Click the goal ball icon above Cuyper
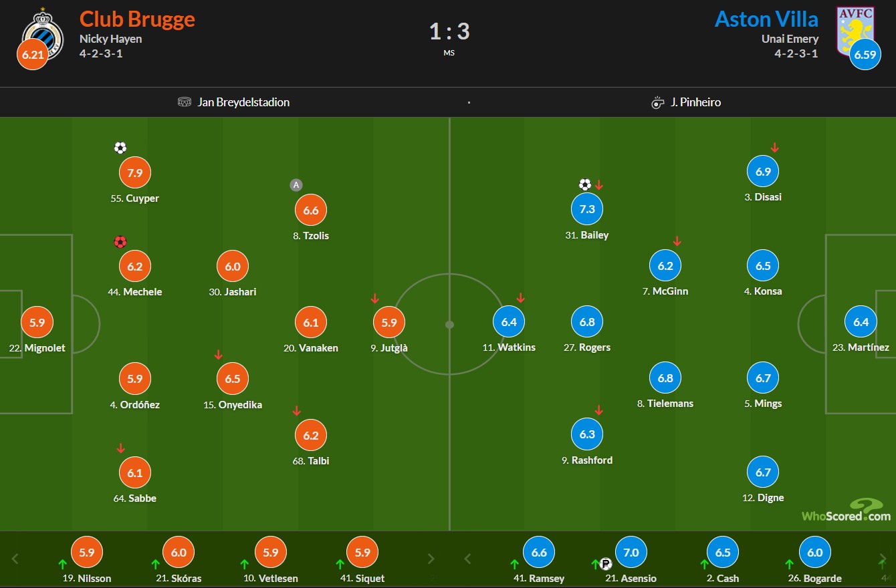 tap(120, 148)
